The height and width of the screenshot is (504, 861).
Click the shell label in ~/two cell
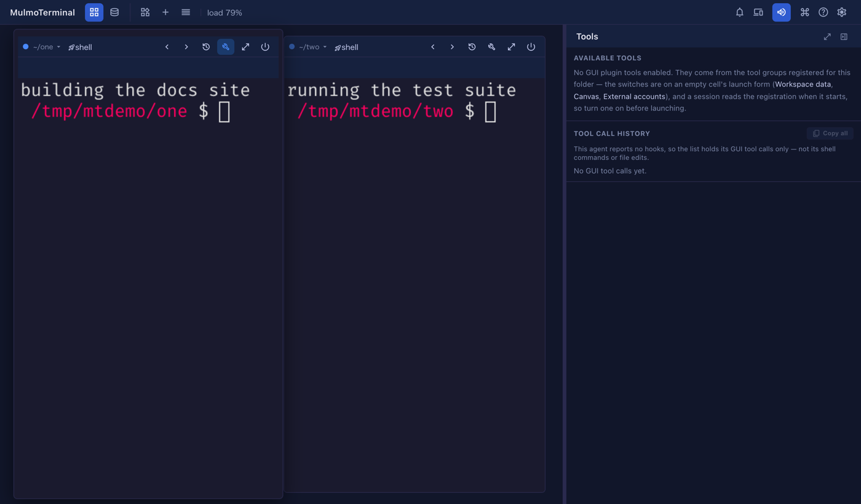click(346, 47)
